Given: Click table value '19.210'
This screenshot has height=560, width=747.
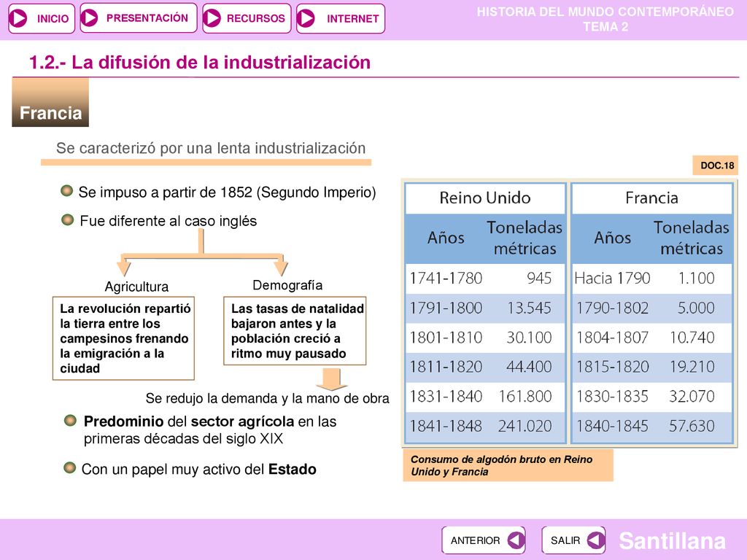Looking at the screenshot, I should (692, 367).
